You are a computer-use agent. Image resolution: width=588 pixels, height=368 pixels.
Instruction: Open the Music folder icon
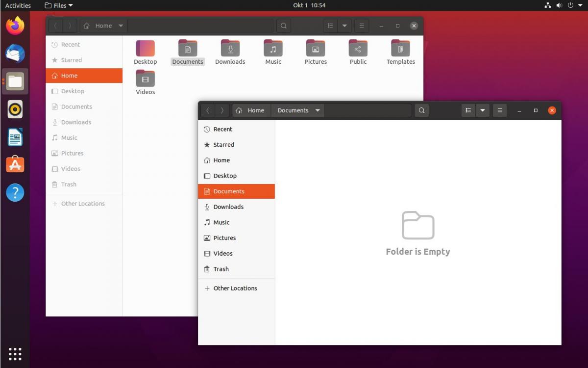point(273,49)
